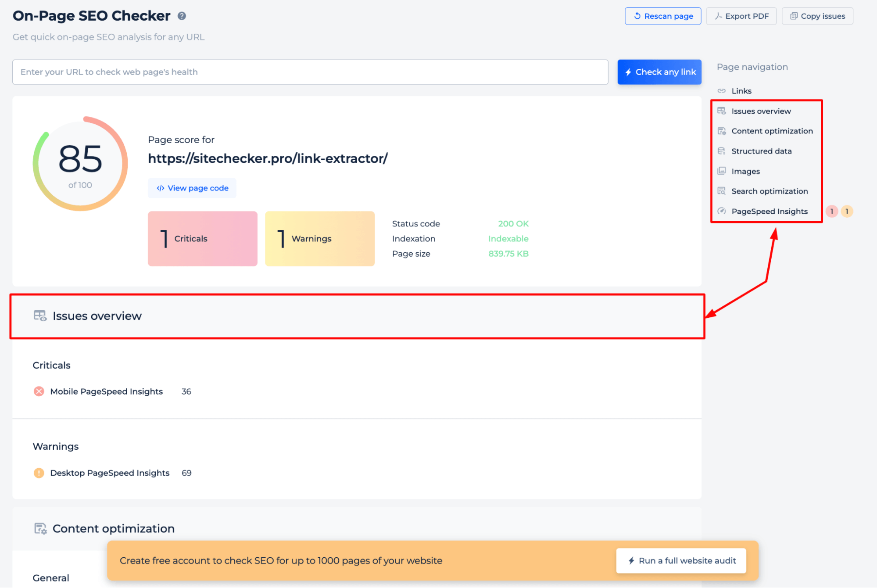Click the PageSpeed Insights gauge icon
This screenshot has width=877, height=588.
721,211
